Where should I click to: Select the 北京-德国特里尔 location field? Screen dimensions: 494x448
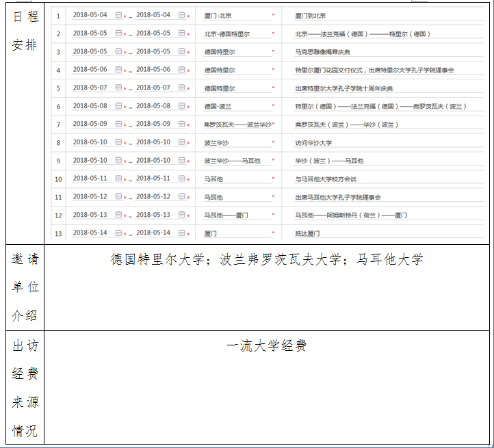click(236, 34)
